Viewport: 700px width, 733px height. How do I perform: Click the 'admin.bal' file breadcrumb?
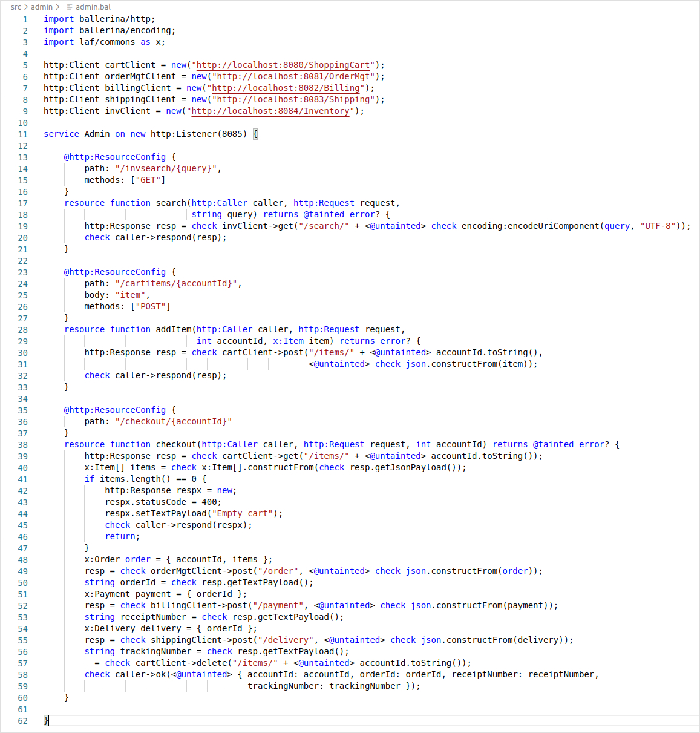pyautogui.click(x=93, y=7)
